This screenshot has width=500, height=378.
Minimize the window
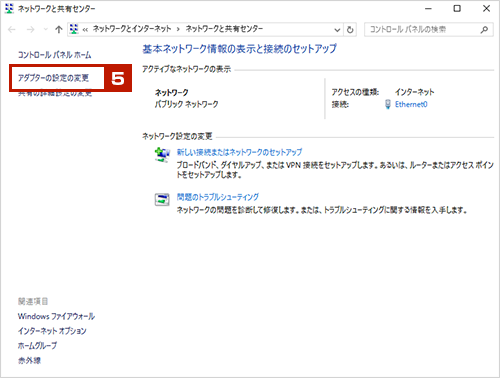[x=428, y=9]
